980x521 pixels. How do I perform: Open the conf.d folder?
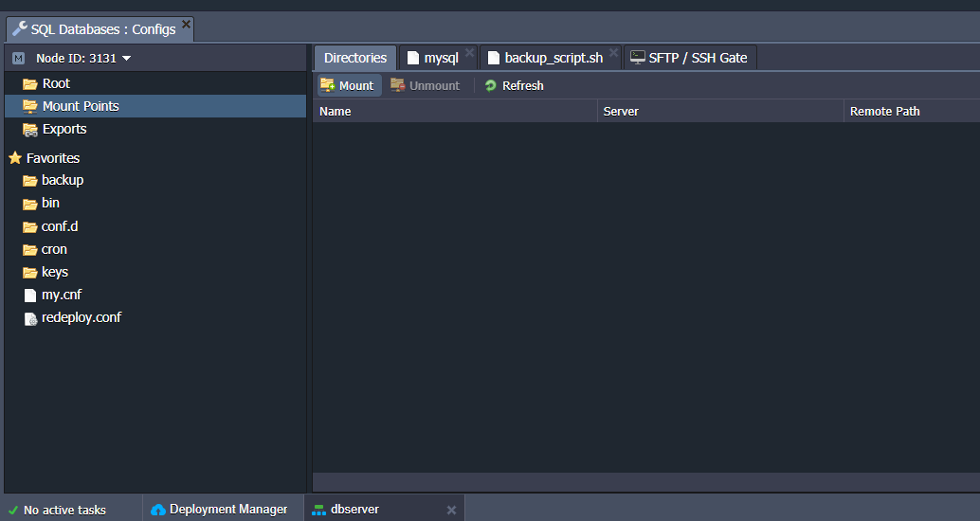click(60, 226)
